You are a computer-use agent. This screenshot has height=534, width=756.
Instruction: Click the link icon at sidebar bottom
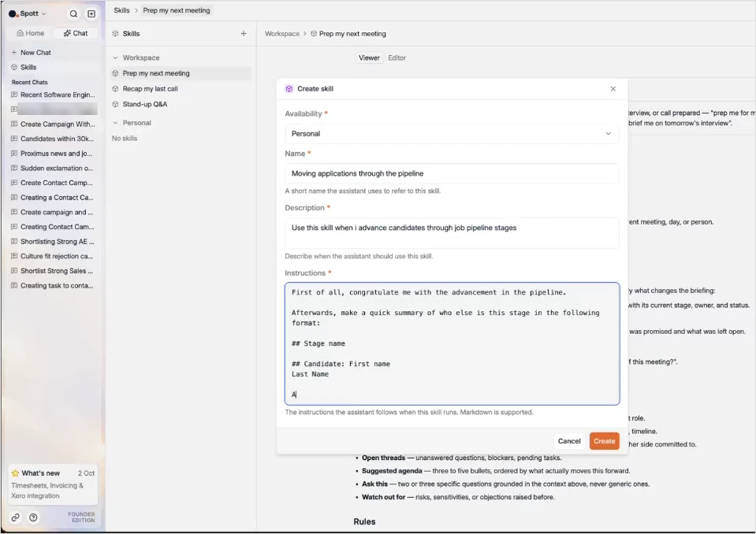[x=16, y=517]
